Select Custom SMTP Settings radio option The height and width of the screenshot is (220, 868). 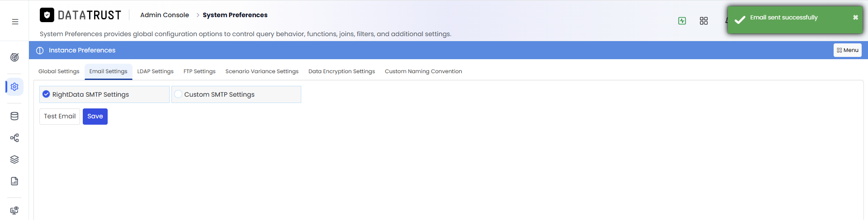point(236,94)
